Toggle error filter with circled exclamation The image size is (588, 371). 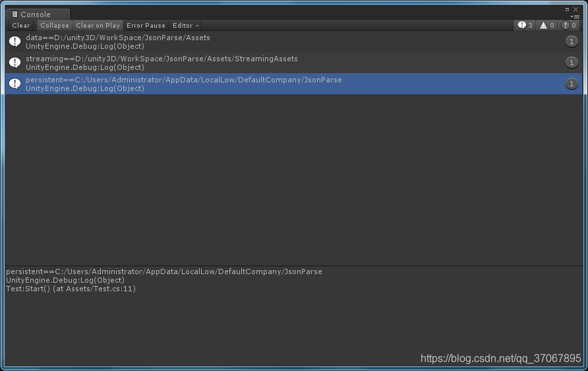[568, 25]
